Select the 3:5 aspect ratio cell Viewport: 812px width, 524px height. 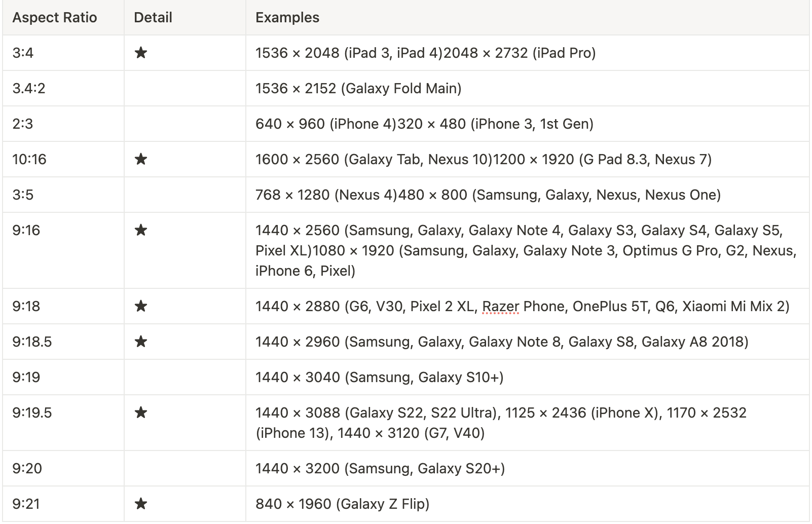(63, 195)
